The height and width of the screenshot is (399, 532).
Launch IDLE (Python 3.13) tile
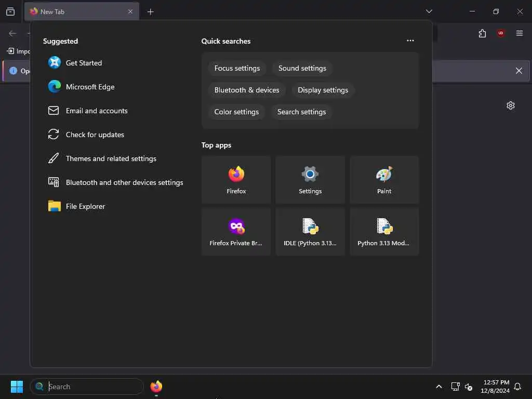310,232
